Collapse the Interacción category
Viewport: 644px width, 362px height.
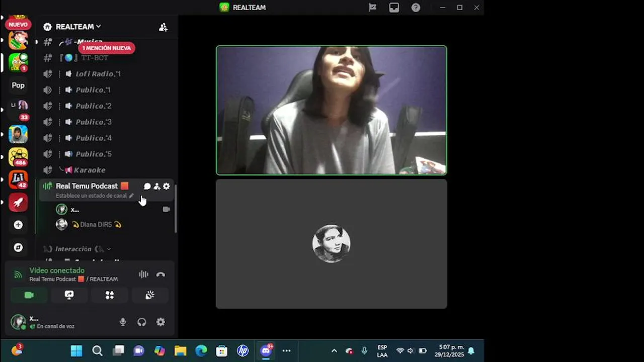click(x=76, y=249)
